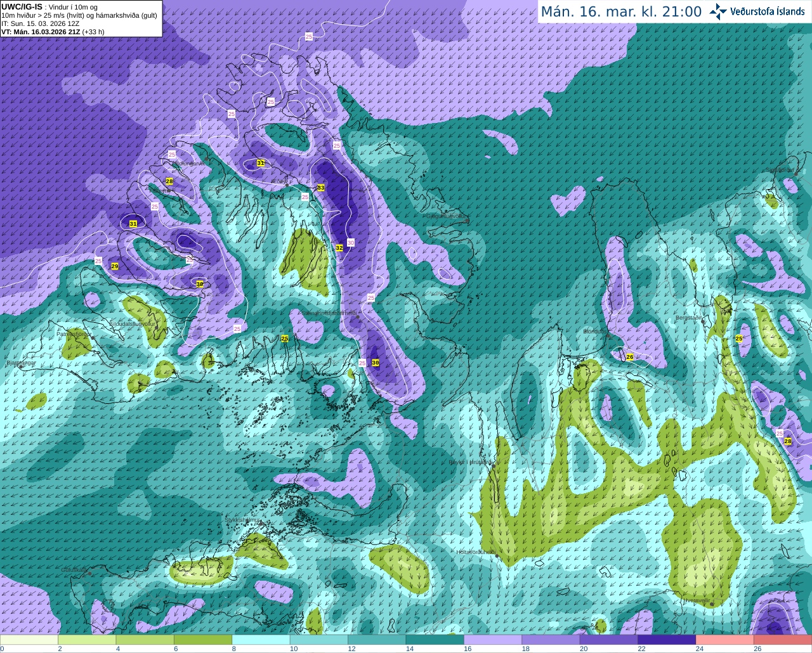
Task: Click the Veðurstofa Íslands logo icon
Action: (718, 11)
